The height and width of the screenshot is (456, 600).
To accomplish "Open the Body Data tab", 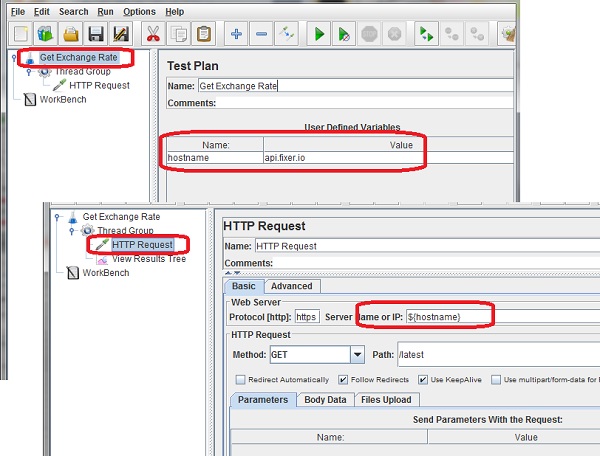I will click(324, 400).
